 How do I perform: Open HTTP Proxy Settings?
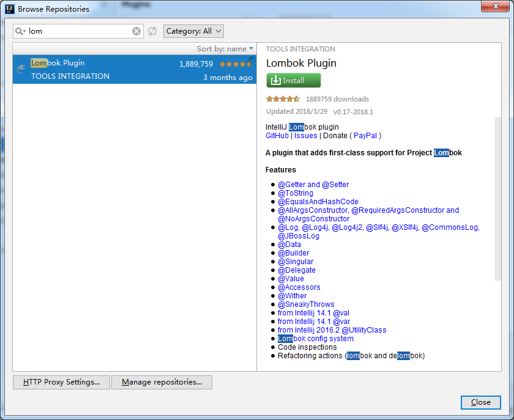tap(61, 382)
